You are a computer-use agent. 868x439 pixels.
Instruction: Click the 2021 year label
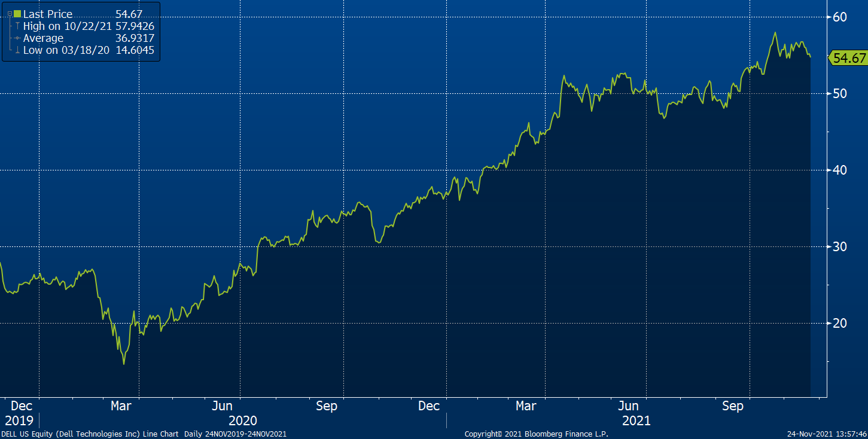[x=636, y=420]
